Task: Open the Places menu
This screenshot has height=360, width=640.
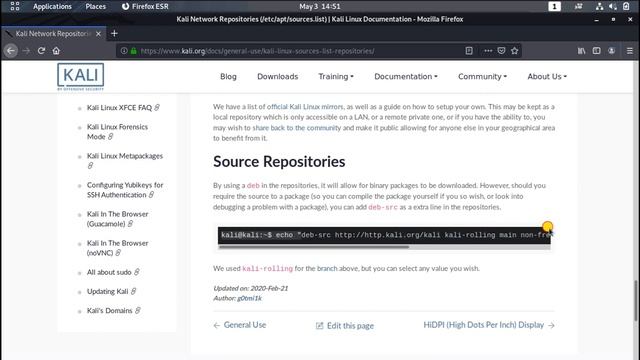Action: tap(96, 7)
